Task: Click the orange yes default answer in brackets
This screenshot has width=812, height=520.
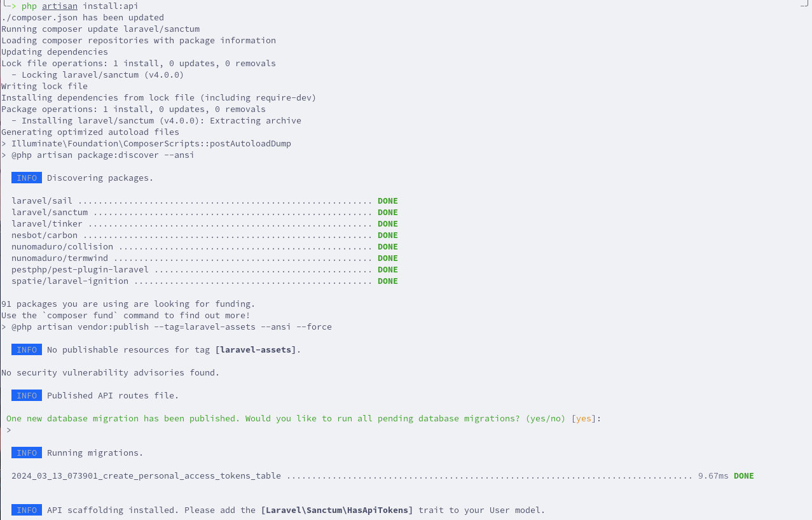Action: pyautogui.click(x=584, y=418)
